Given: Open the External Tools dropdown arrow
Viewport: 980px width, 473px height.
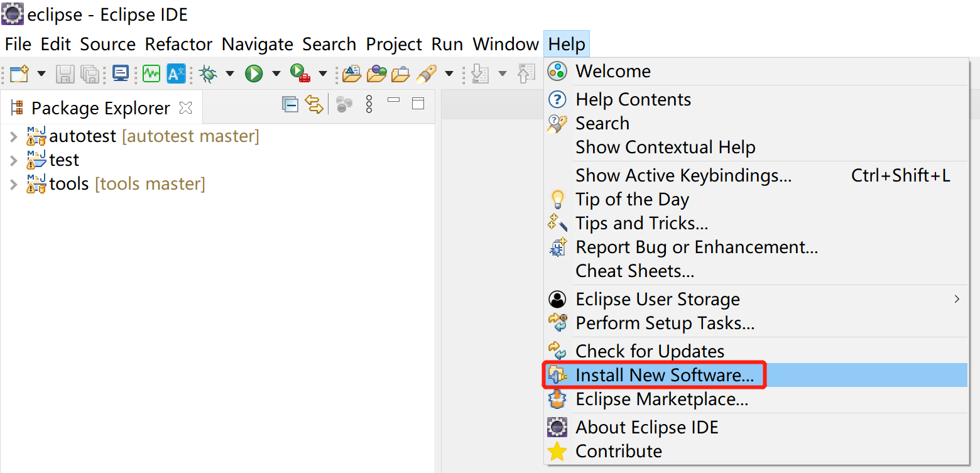Looking at the screenshot, I should pyautogui.click(x=323, y=73).
